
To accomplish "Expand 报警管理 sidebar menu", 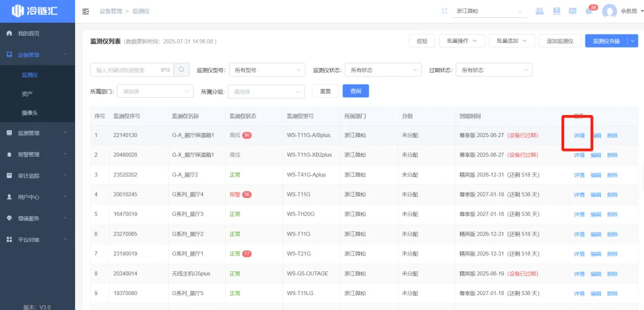I will [38, 154].
